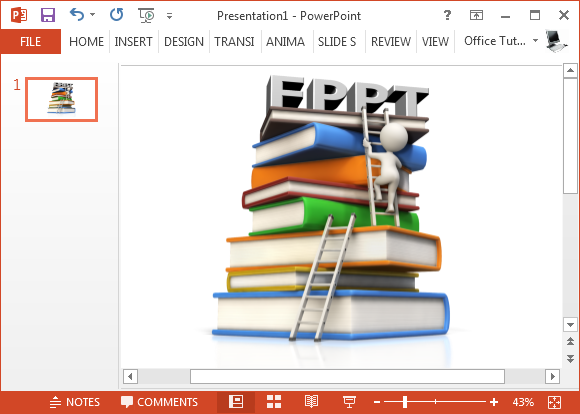This screenshot has height=414, width=580.
Task: Open the TRANSITIONS ribbon tab
Action: click(235, 41)
